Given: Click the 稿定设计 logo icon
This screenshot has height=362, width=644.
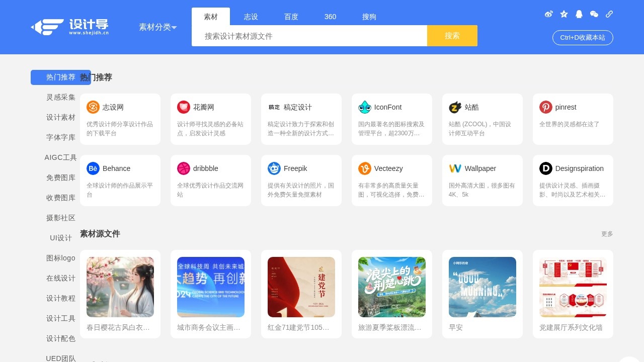Looking at the screenshot, I should pyautogui.click(x=274, y=107).
